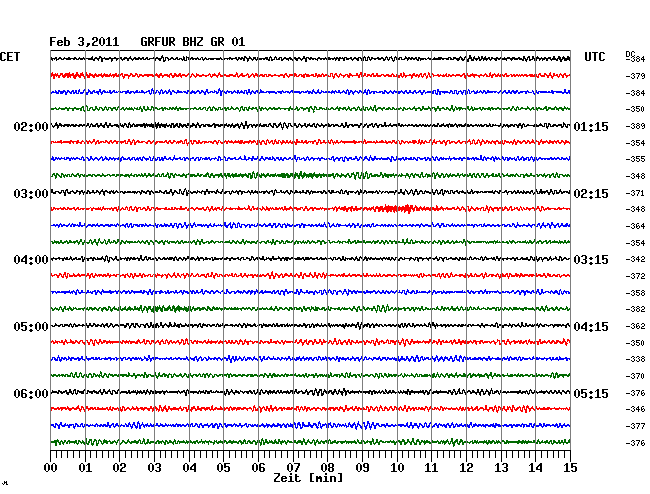Click the 'UTC' time zone label
Image resolution: width=650 pixels, height=494 pixels.
point(594,57)
